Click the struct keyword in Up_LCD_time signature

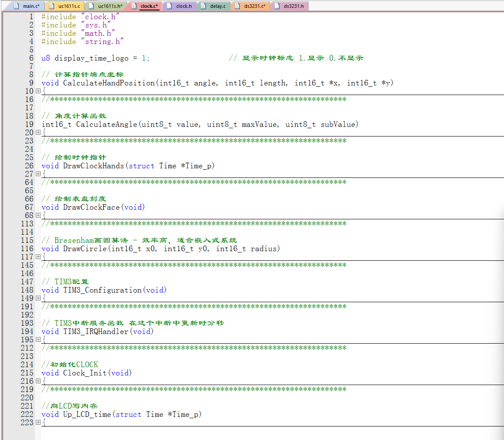pyautogui.click(x=129, y=414)
